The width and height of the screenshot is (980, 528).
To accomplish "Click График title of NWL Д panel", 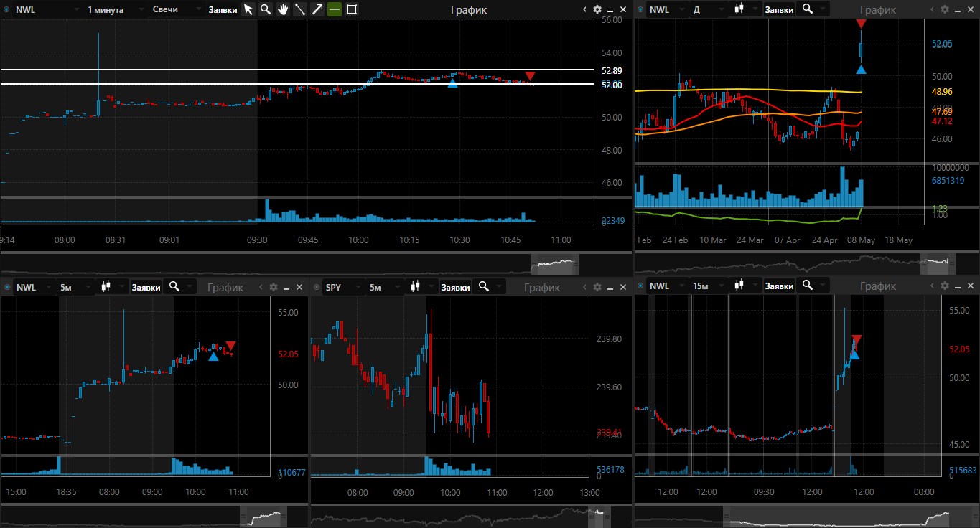I will pyautogui.click(x=877, y=10).
